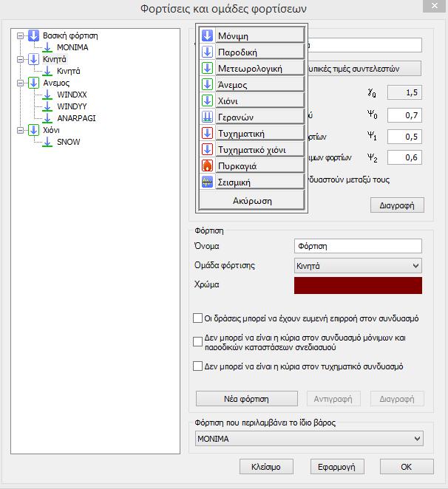Choose Μετεωρολογική from load type menu
448x489 pixels.
[x=260, y=68]
